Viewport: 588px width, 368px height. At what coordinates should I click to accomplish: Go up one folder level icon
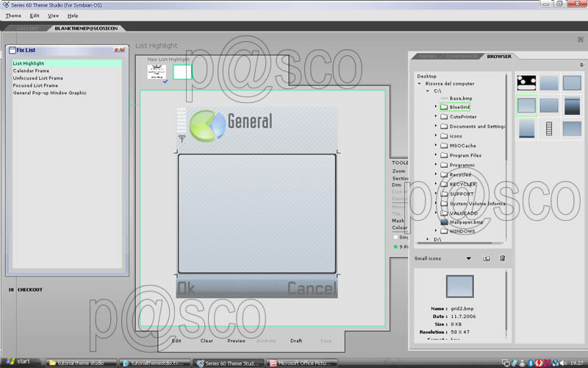pos(487,258)
